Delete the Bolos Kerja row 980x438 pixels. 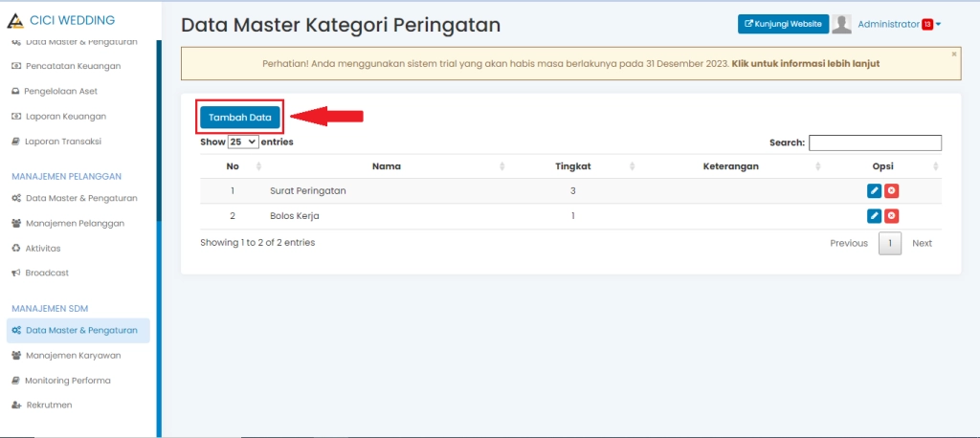892,216
